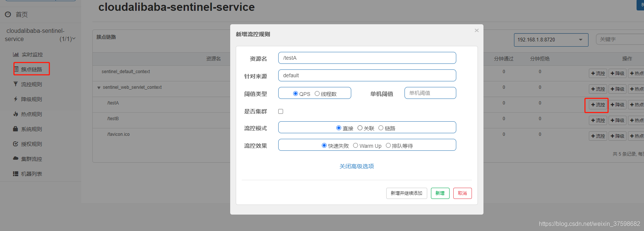644x231 pixels.
Task: Click the 流控规则 funnel icon
Action: 16,84
